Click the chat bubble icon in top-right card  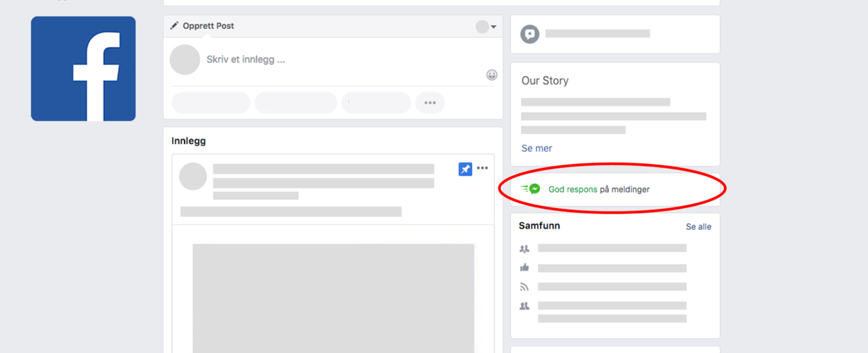tap(530, 34)
